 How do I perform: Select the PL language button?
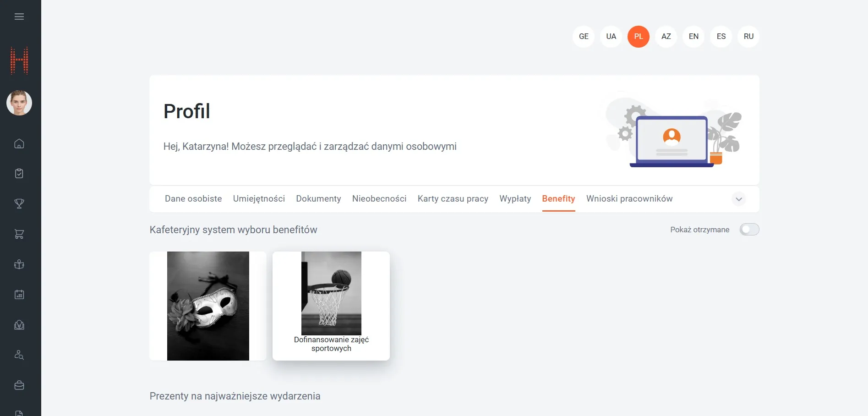coord(639,36)
